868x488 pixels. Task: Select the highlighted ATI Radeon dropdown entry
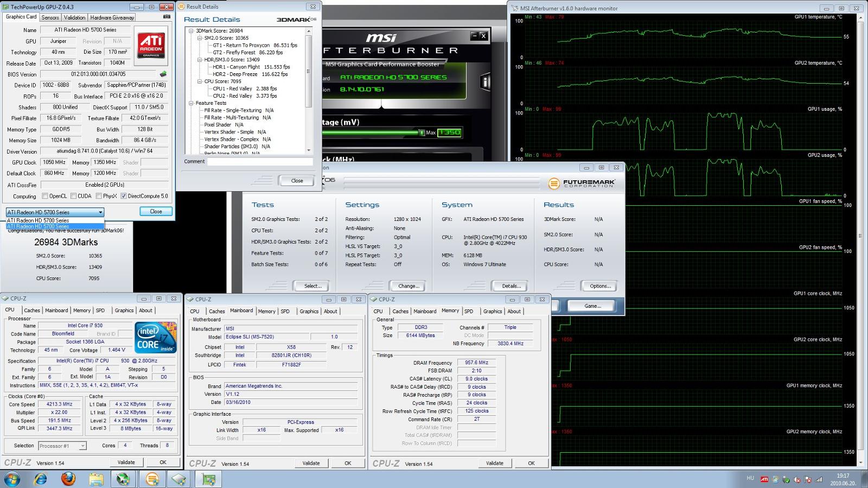coord(55,226)
